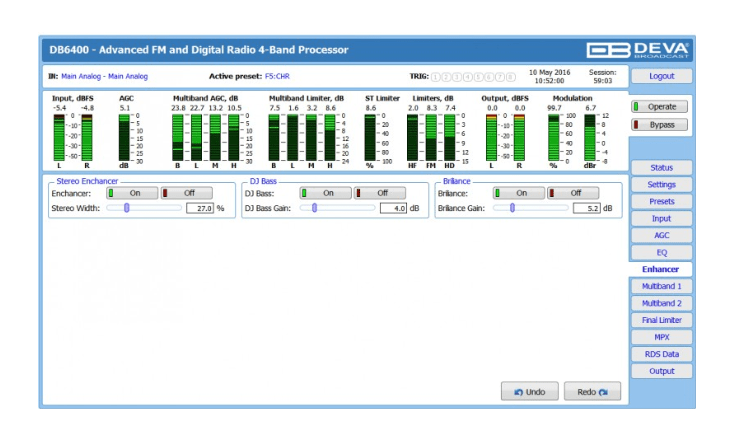Click the ST Limiter meter
Image resolution: width=734 pixels, height=441 pixels.
coord(370,137)
